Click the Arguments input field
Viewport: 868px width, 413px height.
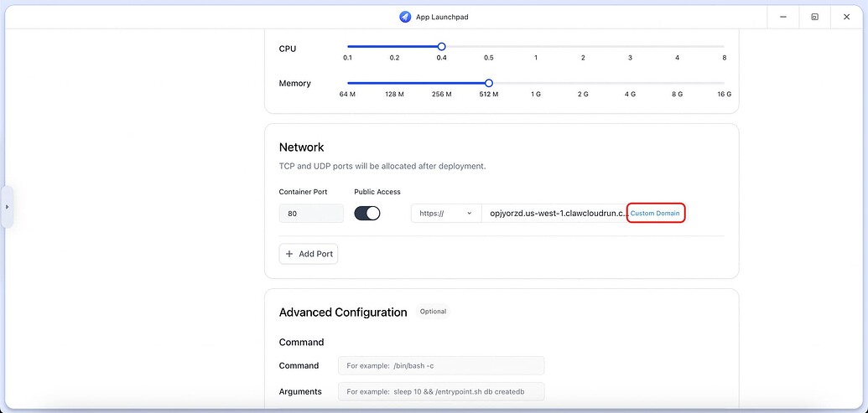pos(441,391)
